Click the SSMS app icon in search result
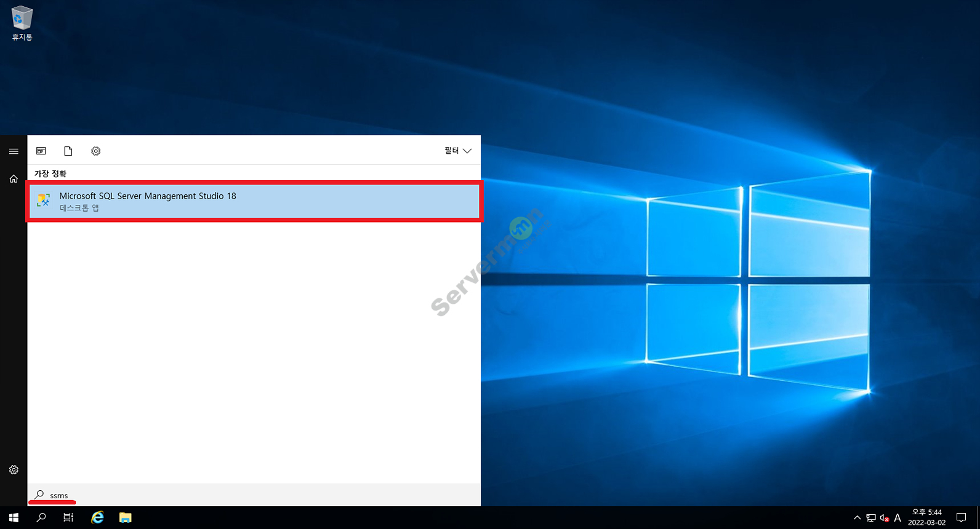The height and width of the screenshot is (529, 980). click(43, 201)
